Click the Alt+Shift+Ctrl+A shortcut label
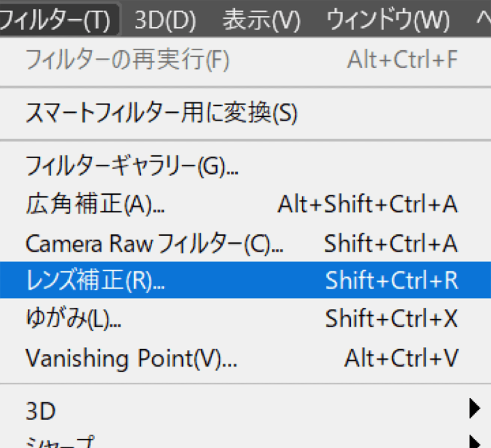 [x=368, y=204]
